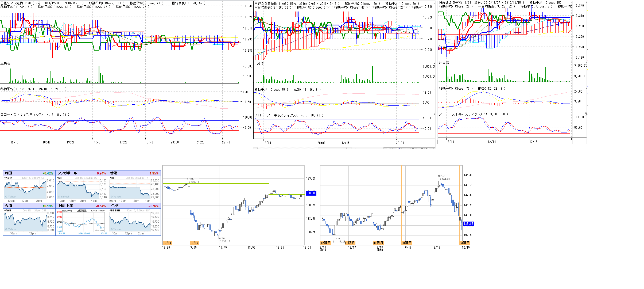Select the 09限月 contract marker
The width and height of the screenshot is (644, 289).
[406, 243]
